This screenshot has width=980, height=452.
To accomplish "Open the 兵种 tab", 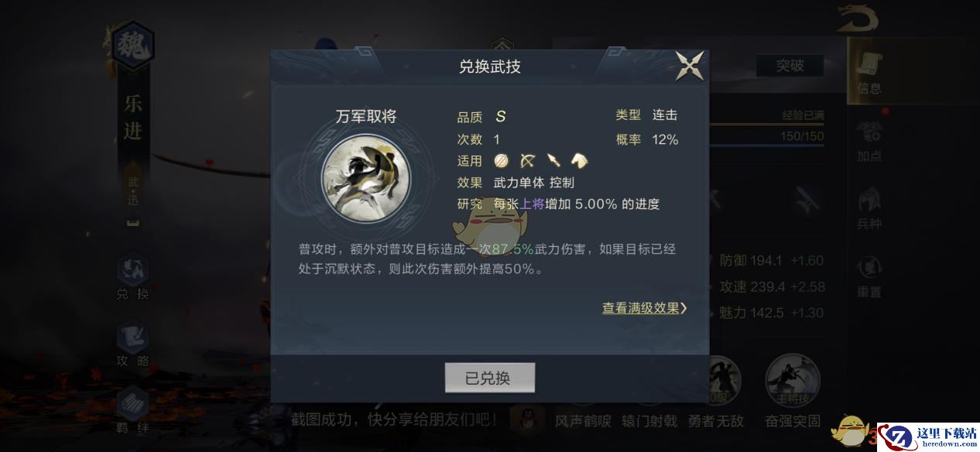I will click(869, 208).
